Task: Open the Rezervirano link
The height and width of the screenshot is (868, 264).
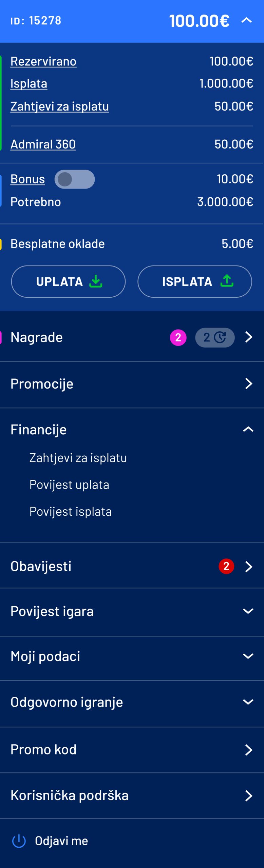Action: [43, 61]
